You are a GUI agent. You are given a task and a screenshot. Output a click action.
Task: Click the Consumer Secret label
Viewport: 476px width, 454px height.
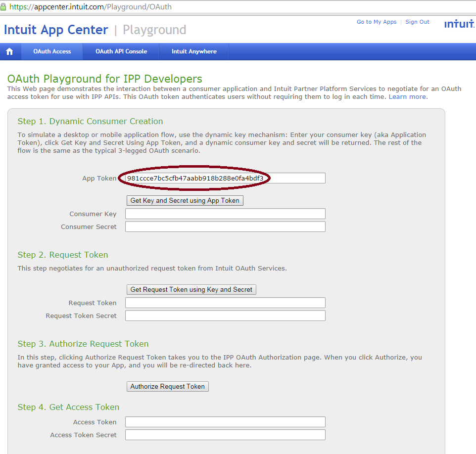coord(89,227)
